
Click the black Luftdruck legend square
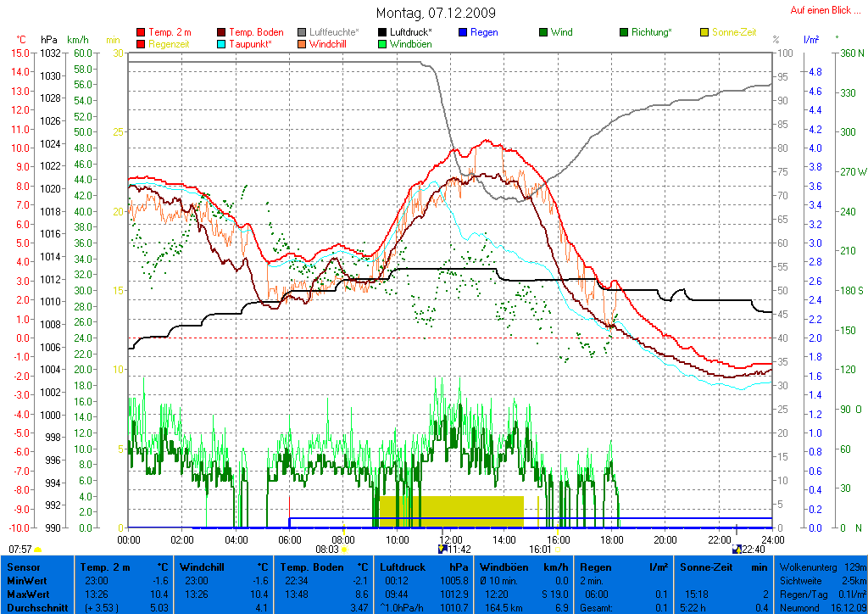[382, 33]
